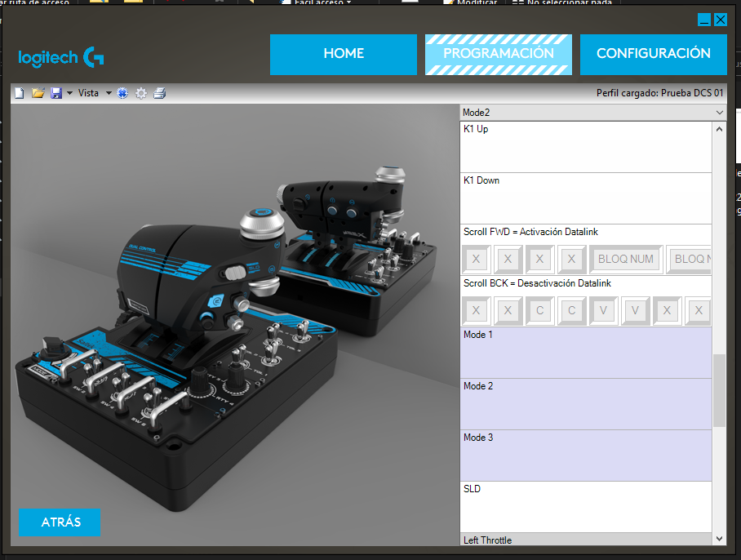Click first C key in Scroll BCK row
The height and width of the screenshot is (560, 741).
540,311
